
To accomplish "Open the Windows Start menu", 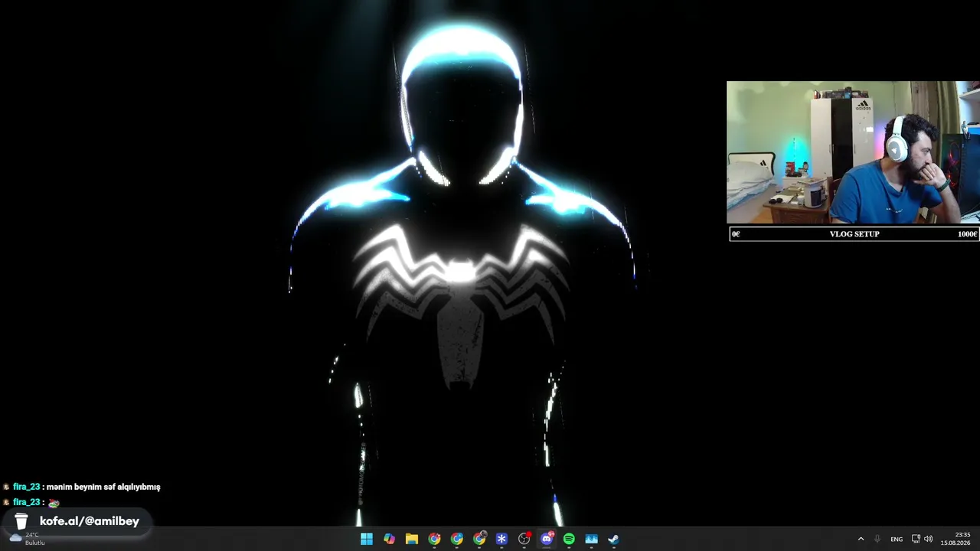I will [x=367, y=539].
